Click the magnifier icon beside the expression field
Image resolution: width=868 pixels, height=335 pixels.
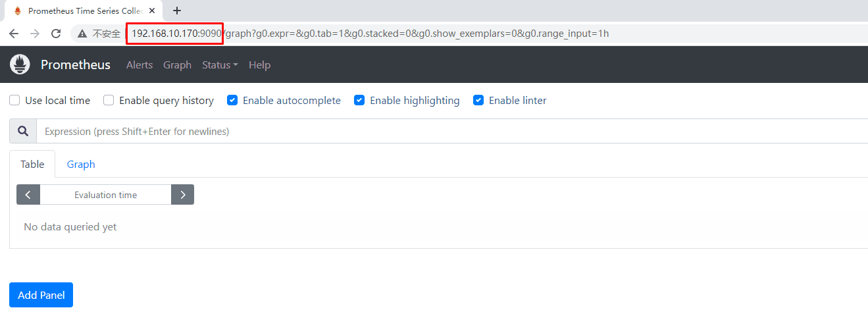(x=23, y=131)
